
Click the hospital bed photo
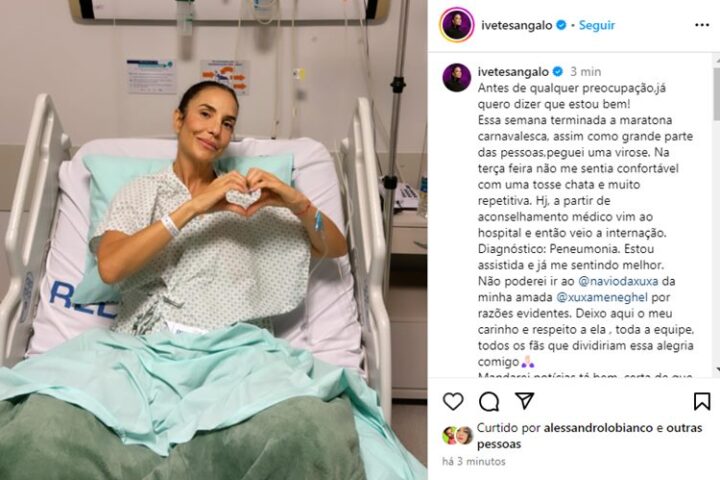214,240
